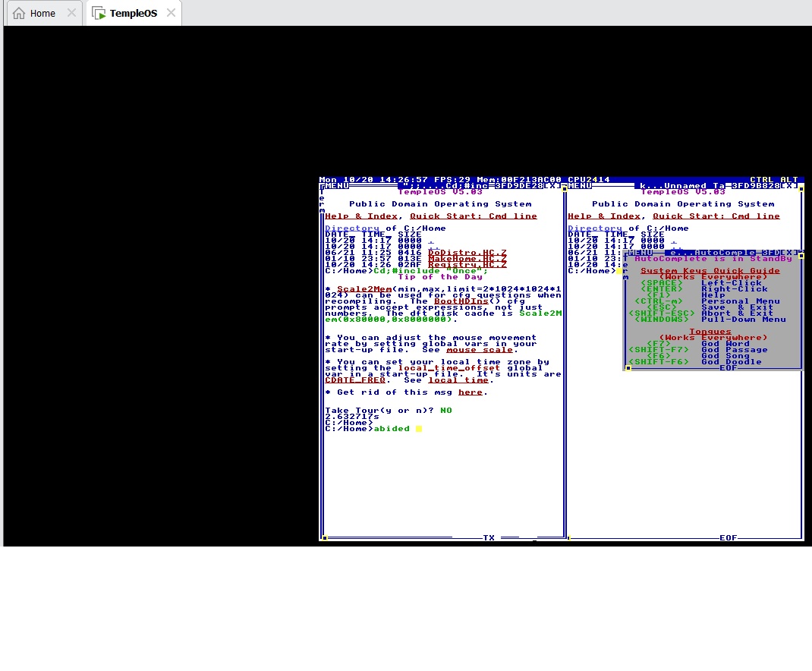
Task: Click 'God Song' entry in AutoComplete window
Action: pyautogui.click(x=725, y=356)
